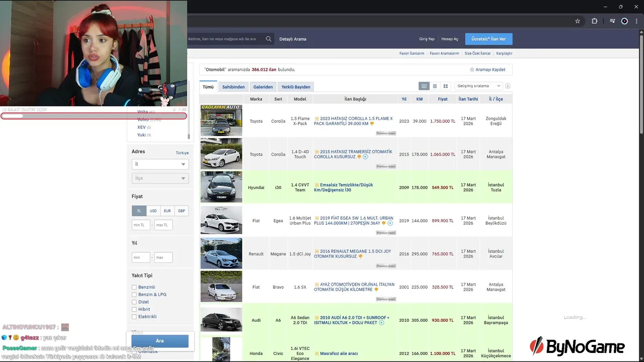Bookmark this page with the star icon
The width and height of the screenshot is (644, 362).
578,21
